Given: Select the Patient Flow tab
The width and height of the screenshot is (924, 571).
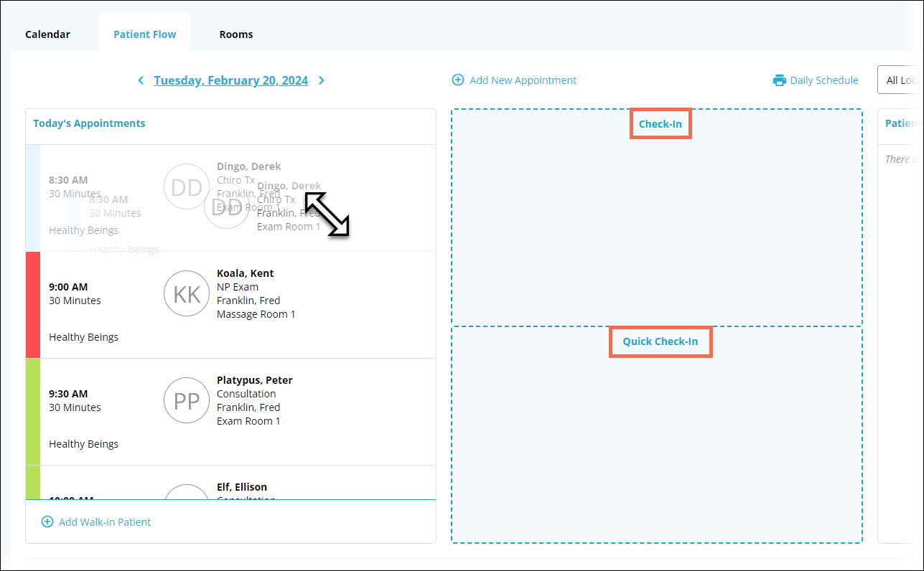Looking at the screenshot, I should click(144, 34).
